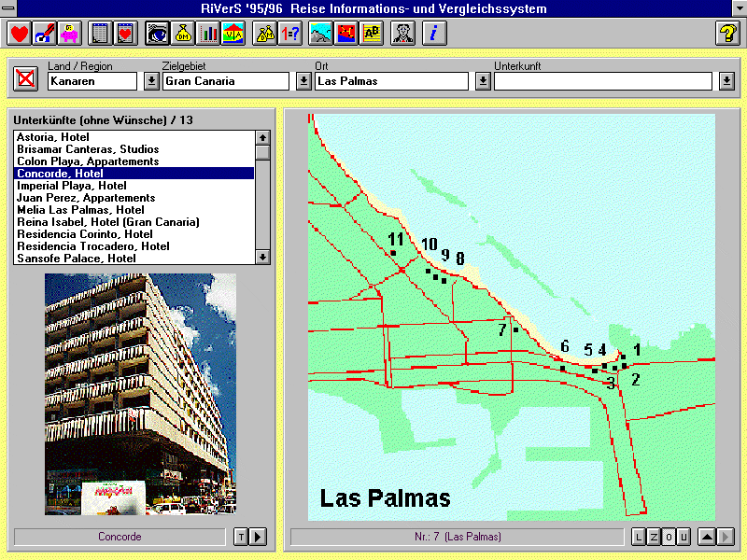The width and height of the screenshot is (747, 560).
Task: Click the blue info icon
Action: point(434,35)
